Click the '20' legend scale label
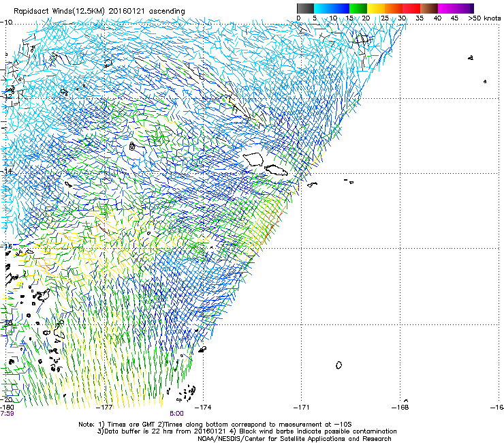 point(366,18)
